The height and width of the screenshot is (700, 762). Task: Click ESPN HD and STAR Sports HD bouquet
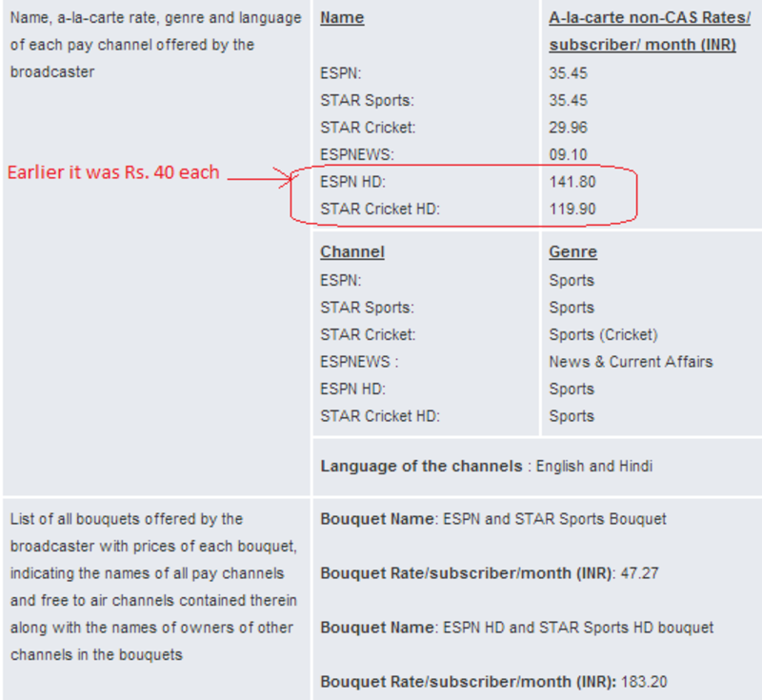tap(578, 628)
